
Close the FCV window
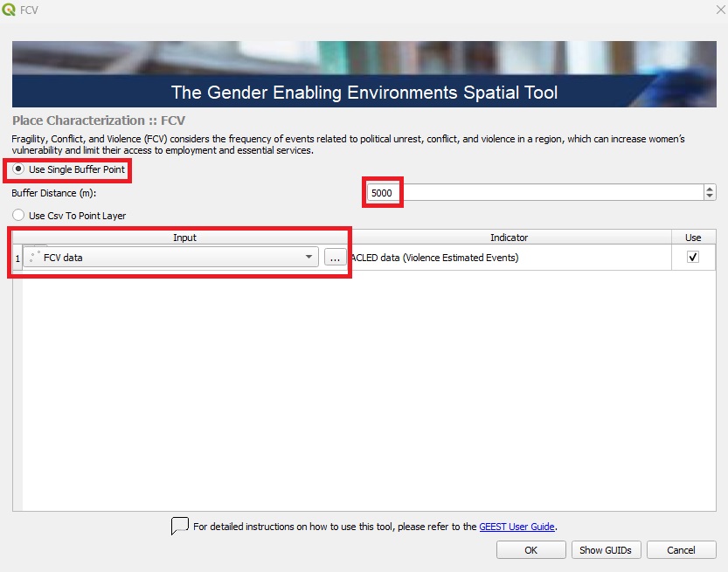point(720,10)
